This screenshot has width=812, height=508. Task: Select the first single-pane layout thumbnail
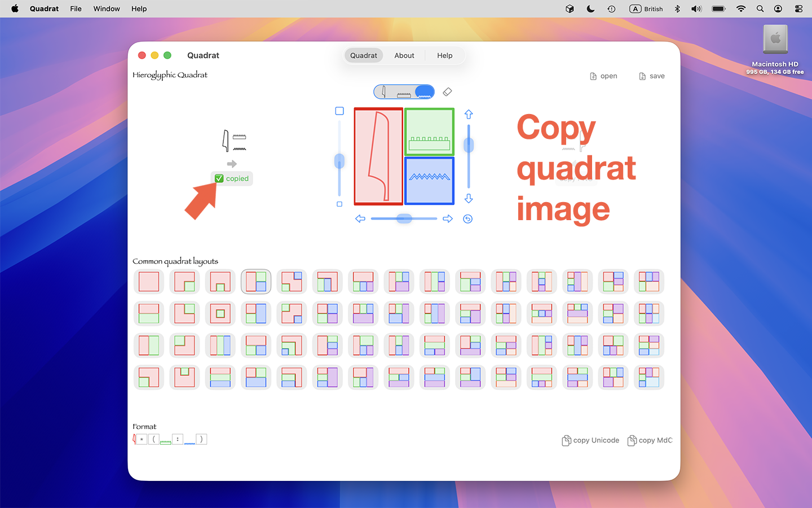pyautogui.click(x=148, y=281)
